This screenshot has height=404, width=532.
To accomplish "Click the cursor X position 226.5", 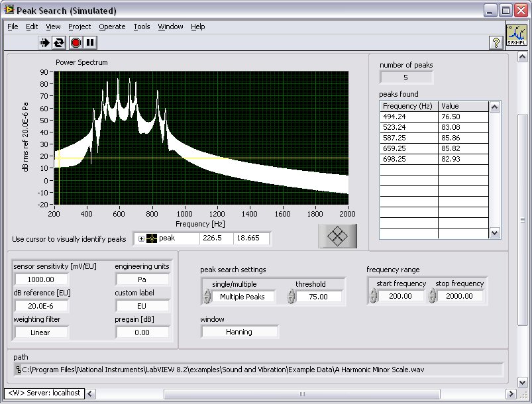I will click(x=216, y=238).
